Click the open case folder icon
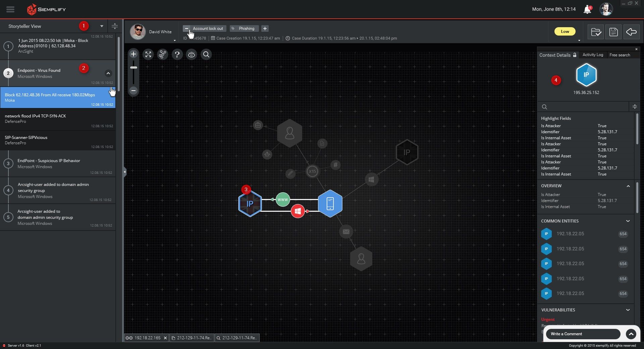644x349 pixels. (596, 32)
